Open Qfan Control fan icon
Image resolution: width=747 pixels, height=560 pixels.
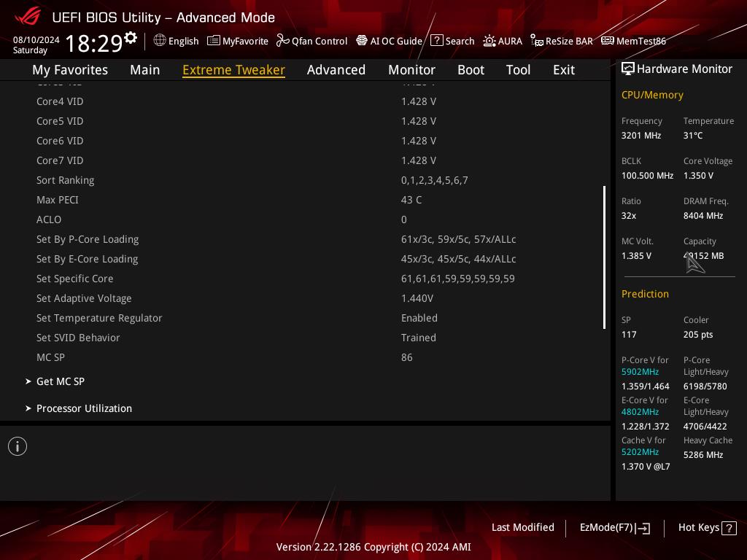click(x=282, y=41)
